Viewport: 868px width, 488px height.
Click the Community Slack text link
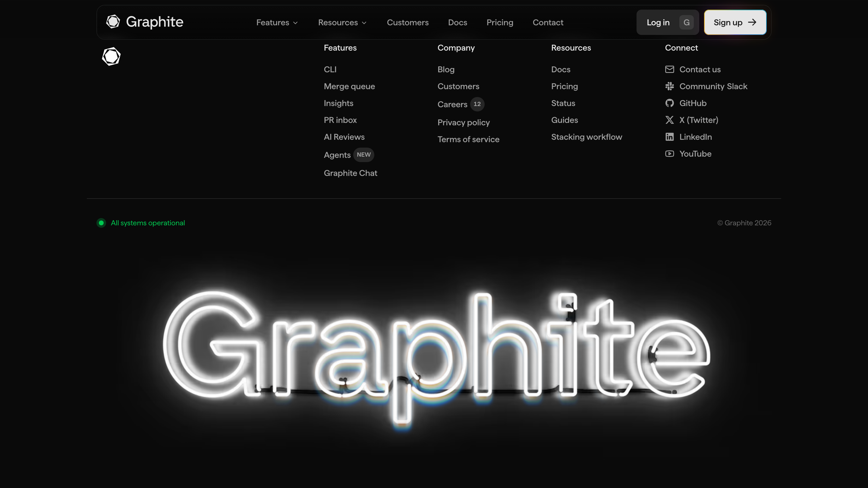(713, 86)
